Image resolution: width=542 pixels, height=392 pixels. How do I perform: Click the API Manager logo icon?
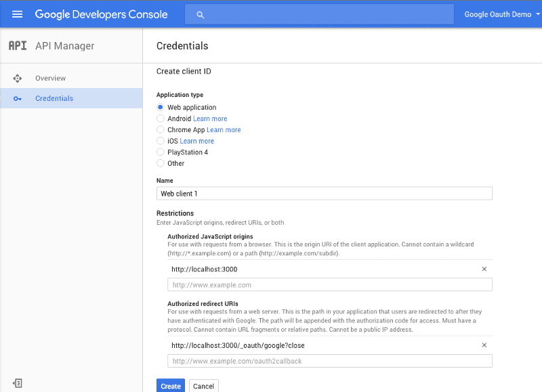click(18, 45)
